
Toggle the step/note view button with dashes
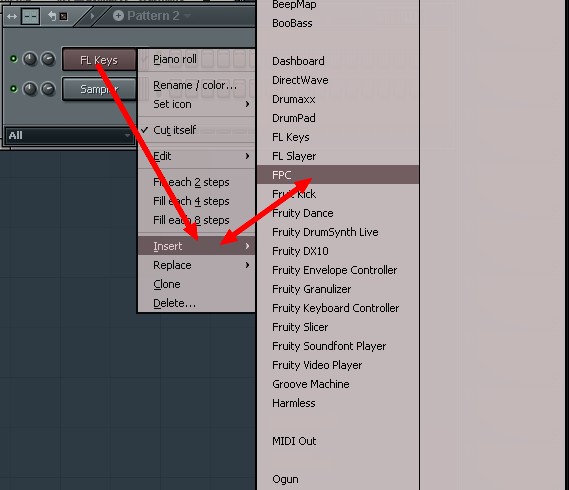(x=30, y=16)
